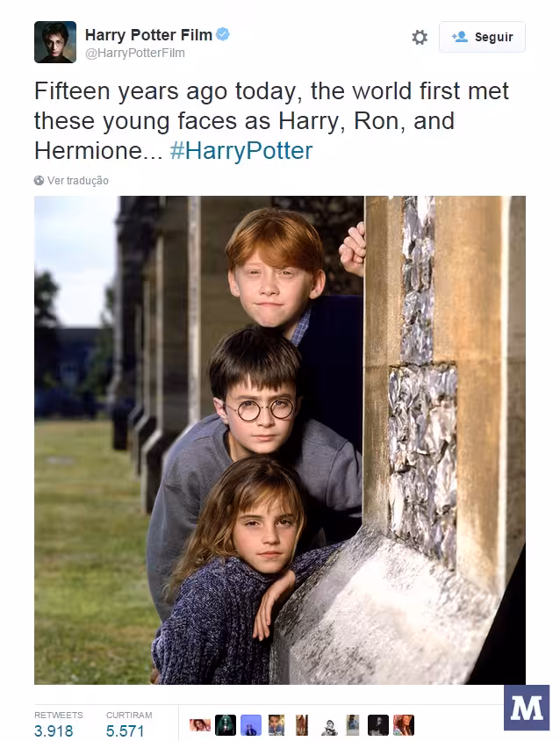The width and height of the screenshot is (560, 741).
Task: Click the add-person icon on Seguir button
Action: [459, 36]
